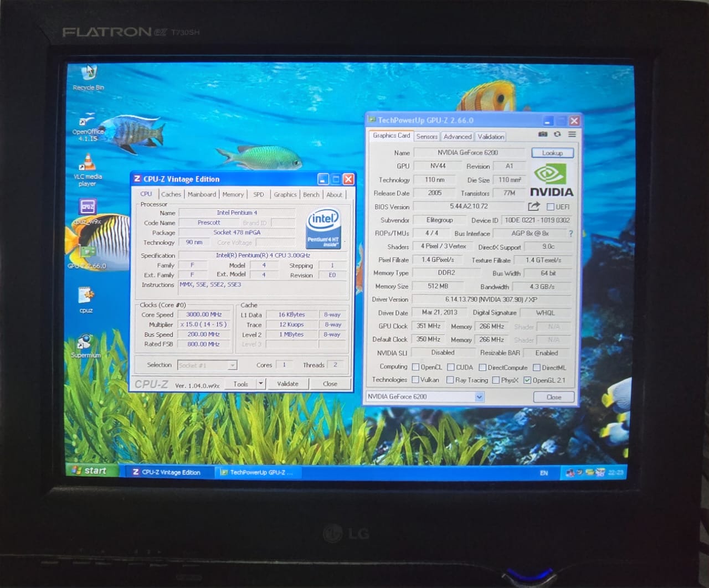Click the Close button in CPU-Z
709x588 pixels.
(330, 384)
